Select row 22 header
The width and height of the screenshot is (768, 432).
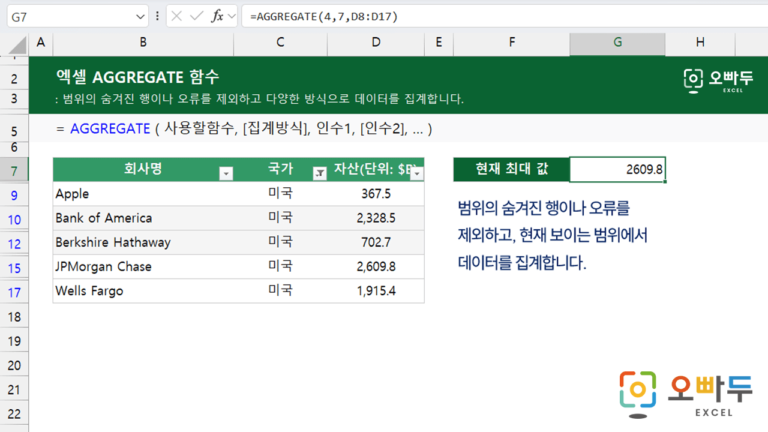(x=14, y=413)
